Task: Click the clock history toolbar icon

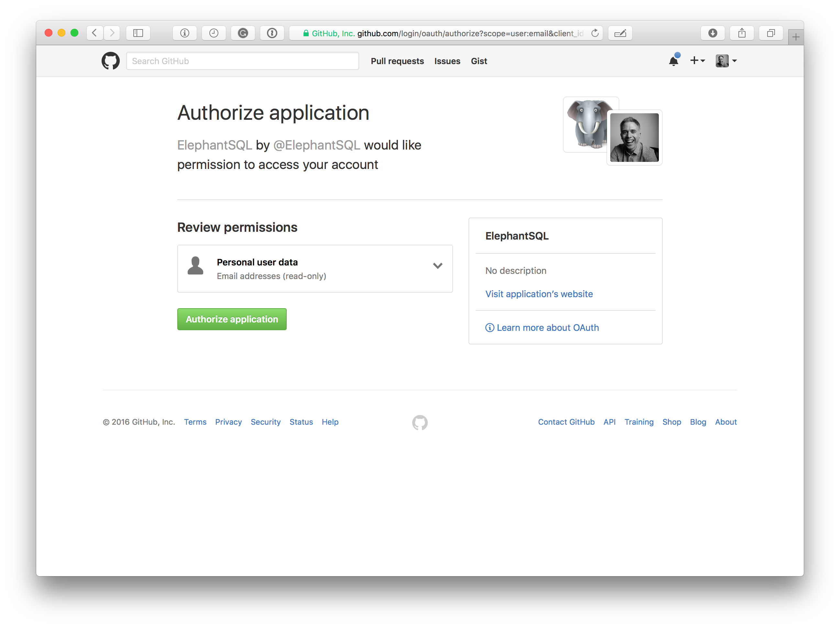Action: (x=214, y=33)
